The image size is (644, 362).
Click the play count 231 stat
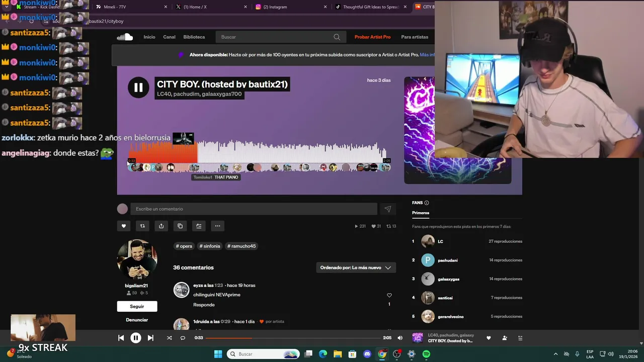coord(360,226)
